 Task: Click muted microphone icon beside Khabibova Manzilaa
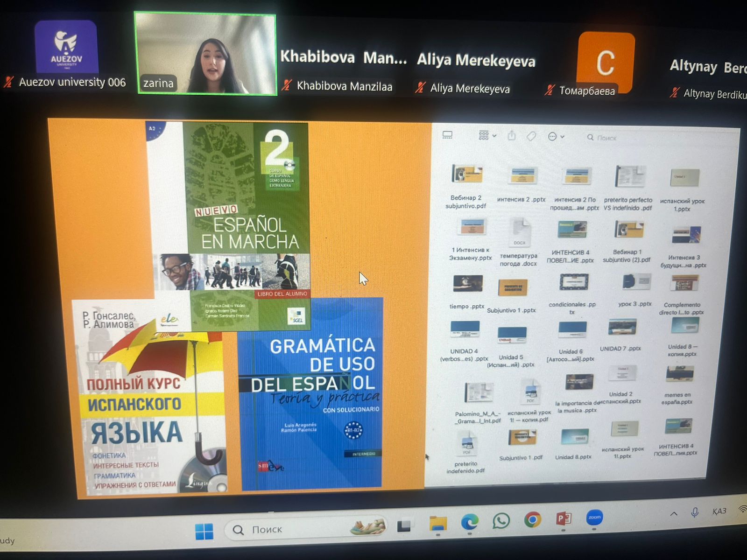pyautogui.click(x=287, y=85)
